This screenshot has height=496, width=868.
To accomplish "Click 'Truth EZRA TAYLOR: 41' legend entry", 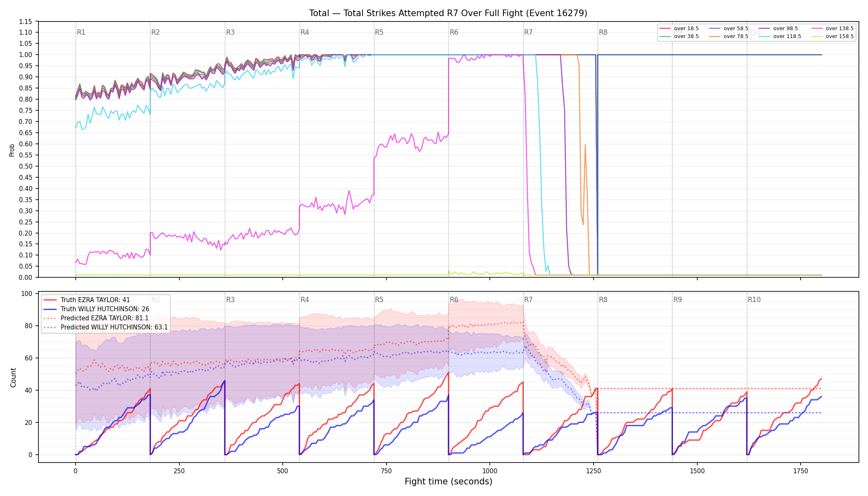I will click(95, 300).
